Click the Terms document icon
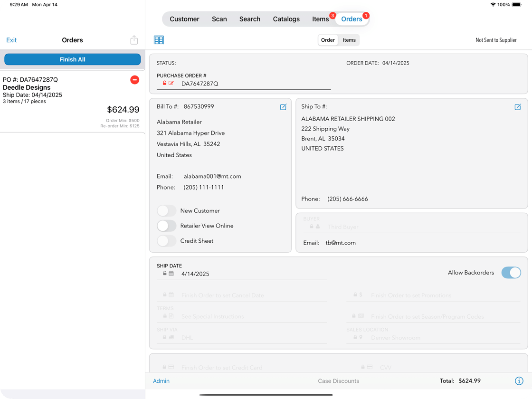Viewport: 532px width, 399px height. point(171,316)
